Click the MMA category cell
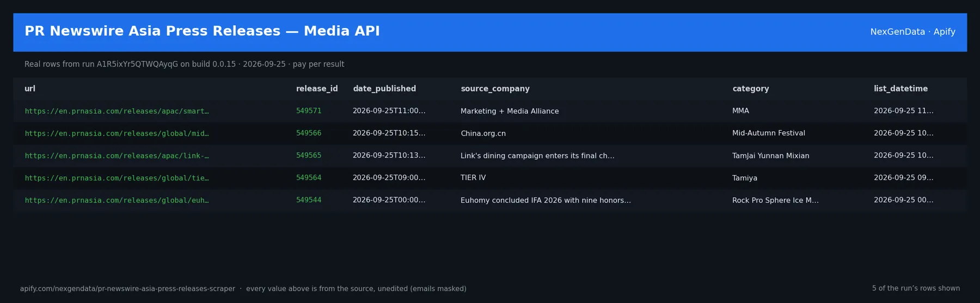This screenshot has width=980, height=303. point(740,111)
